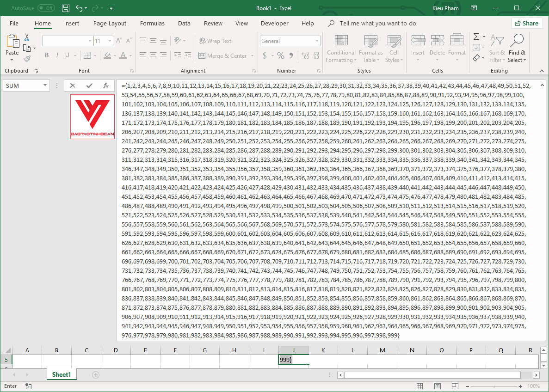Image resolution: width=549 pixels, height=392 pixels.
Task: Click the Comma Style icon
Action: [x=291, y=55]
